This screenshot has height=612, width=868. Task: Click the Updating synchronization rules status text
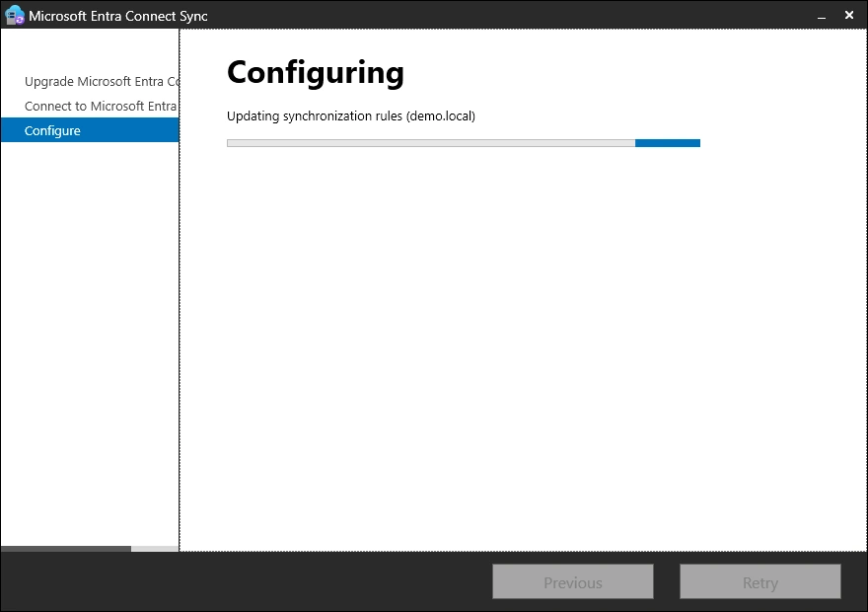click(316, 116)
